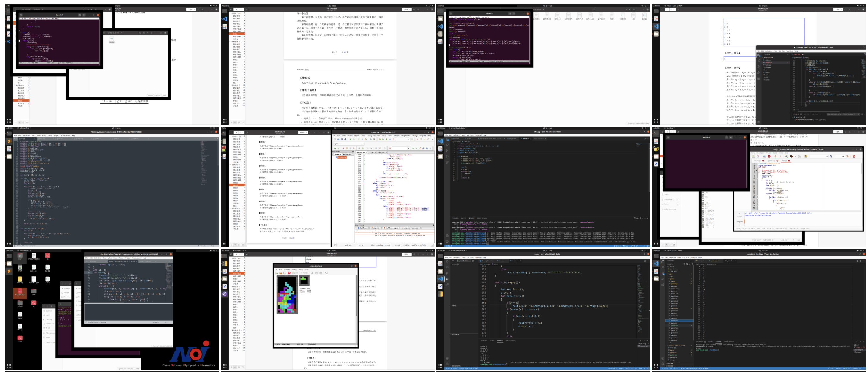Open Manage gear icon in game6.ans VS Code window
868x372 pixels.
tap(662, 364)
